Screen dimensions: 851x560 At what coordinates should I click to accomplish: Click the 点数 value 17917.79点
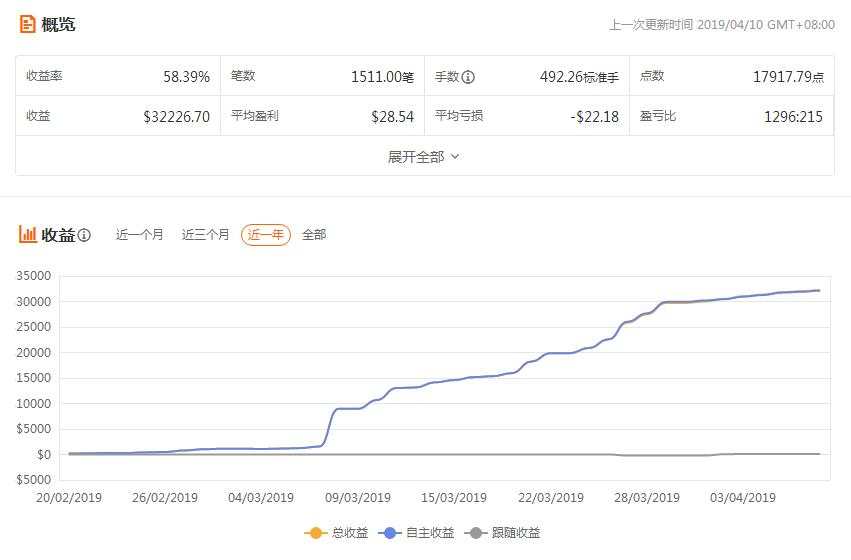[789, 77]
